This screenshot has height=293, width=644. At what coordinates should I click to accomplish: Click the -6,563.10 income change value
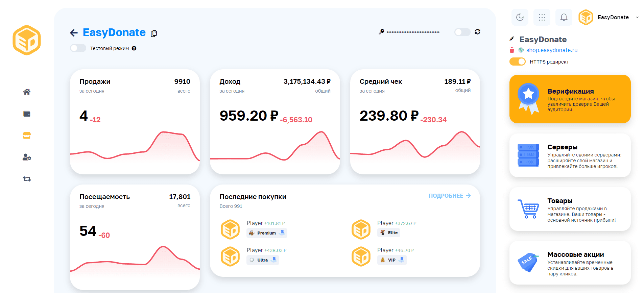(296, 120)
